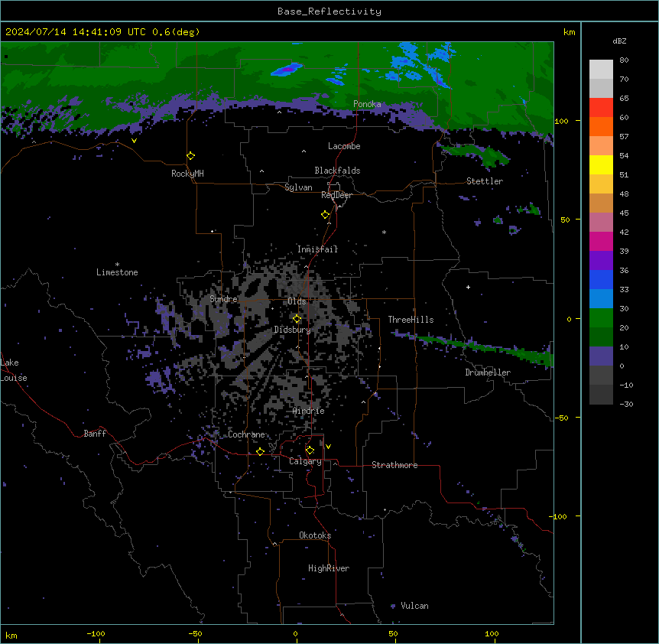Click the km unit label at bottom left

point(11,636)
